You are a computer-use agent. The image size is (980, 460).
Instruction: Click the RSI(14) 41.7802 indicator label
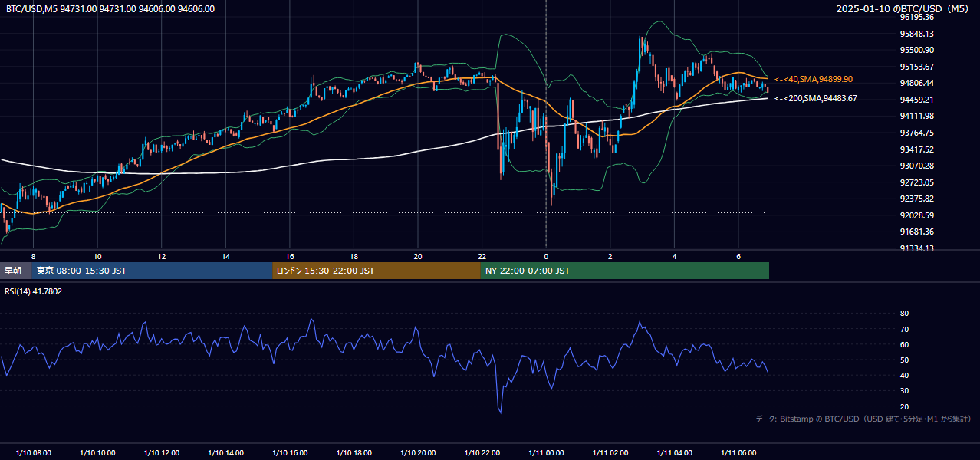click(x=34, y=291)
